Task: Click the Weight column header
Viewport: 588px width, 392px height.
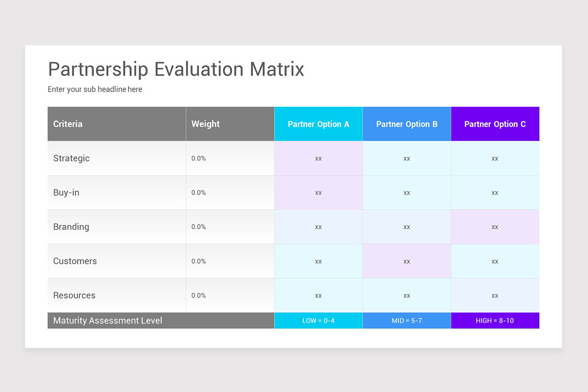Action: pyautogui.click(x=206, y=124)
